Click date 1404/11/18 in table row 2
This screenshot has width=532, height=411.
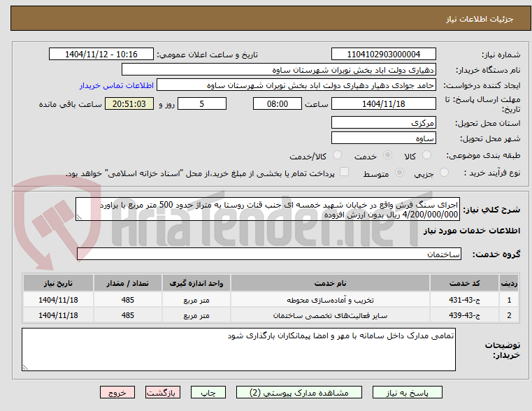click(58, 315)
